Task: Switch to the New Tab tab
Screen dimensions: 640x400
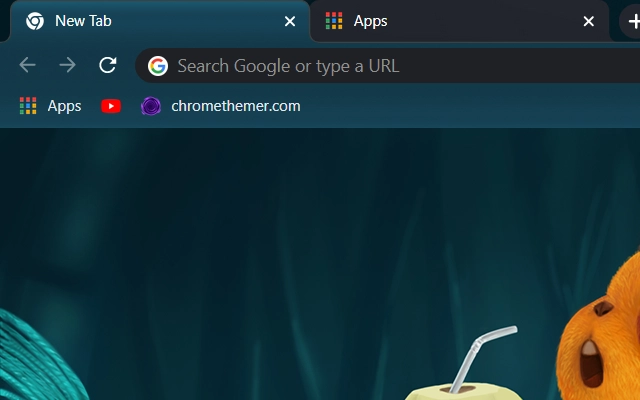Action: click(x=150, y=21)
